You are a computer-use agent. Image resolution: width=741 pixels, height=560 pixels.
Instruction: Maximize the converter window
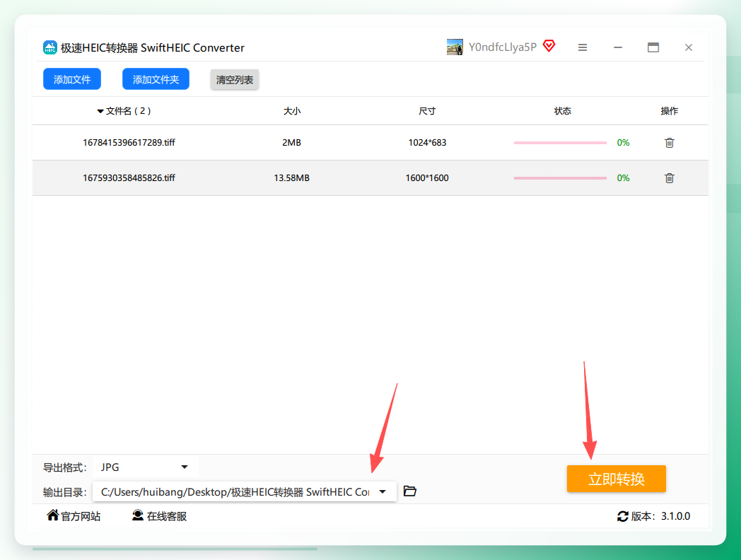tap(653, 47)
